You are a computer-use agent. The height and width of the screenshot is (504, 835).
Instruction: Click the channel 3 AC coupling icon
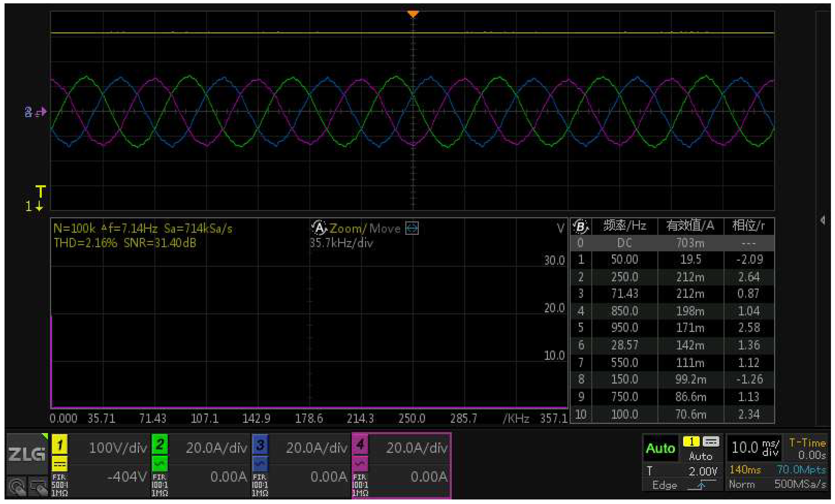260,463
